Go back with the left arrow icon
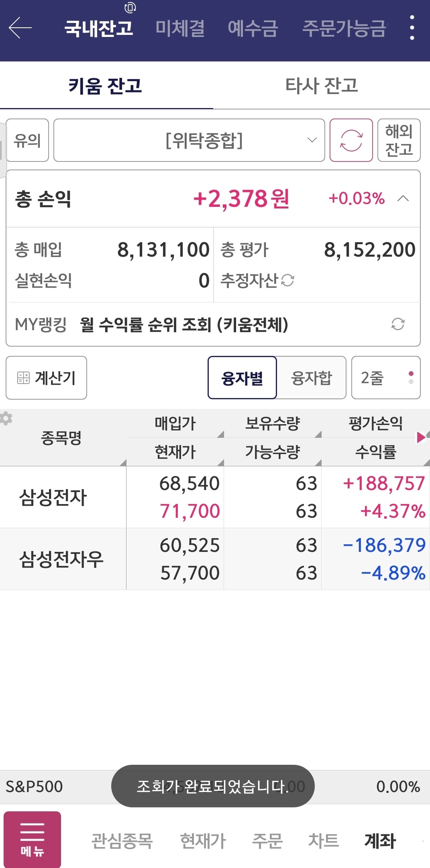Viewport: 430px width, 868px height. [20, 28]
